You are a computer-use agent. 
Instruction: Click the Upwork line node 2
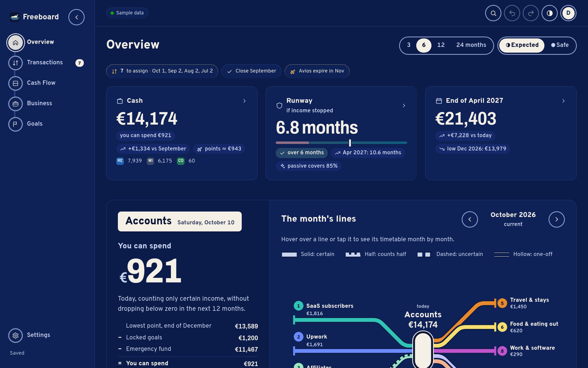(299, 337)
